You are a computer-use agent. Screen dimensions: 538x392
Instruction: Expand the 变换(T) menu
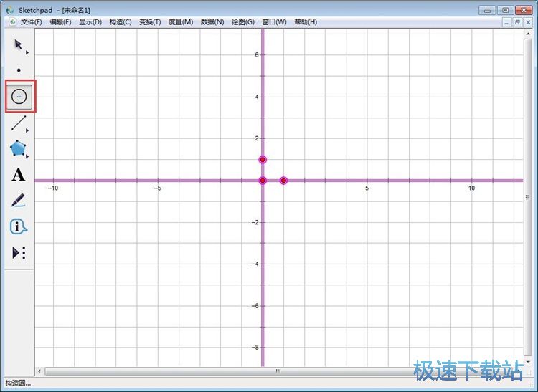pos(150,22)
